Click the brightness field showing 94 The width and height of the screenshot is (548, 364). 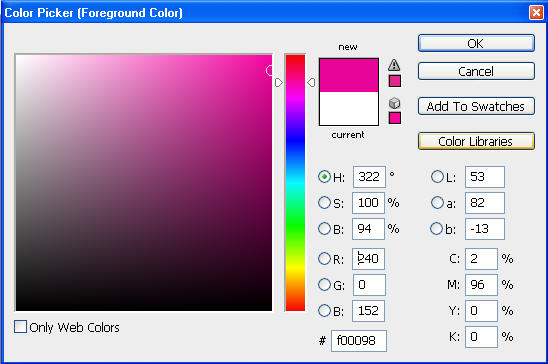click(368, 229)
